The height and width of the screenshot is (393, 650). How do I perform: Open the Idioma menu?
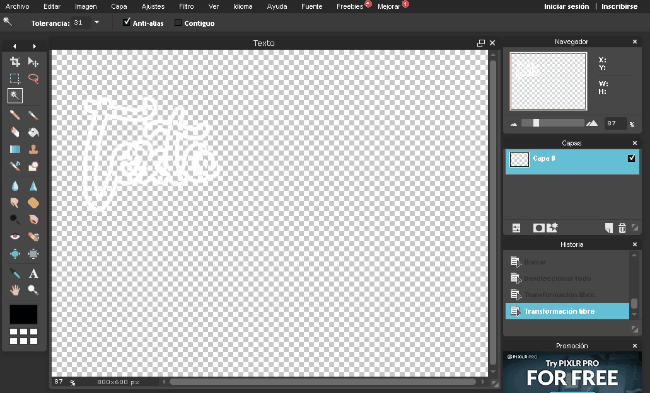coord(243,7)
